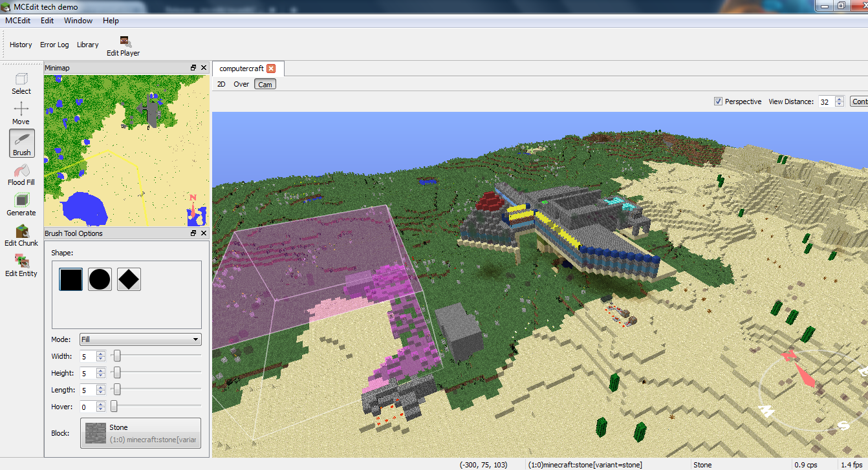The image size is (868, 470).
Task: Open the Generate tool
Action: tap(21, 204)
